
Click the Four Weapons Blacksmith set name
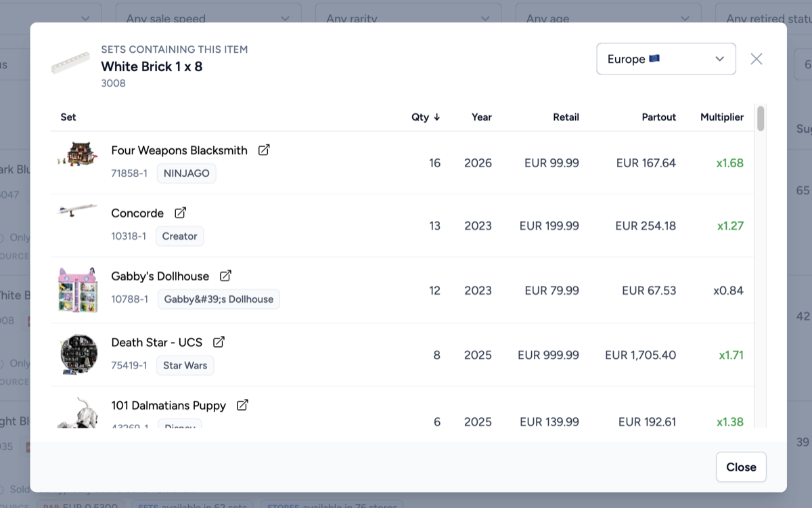pos(179,150)
